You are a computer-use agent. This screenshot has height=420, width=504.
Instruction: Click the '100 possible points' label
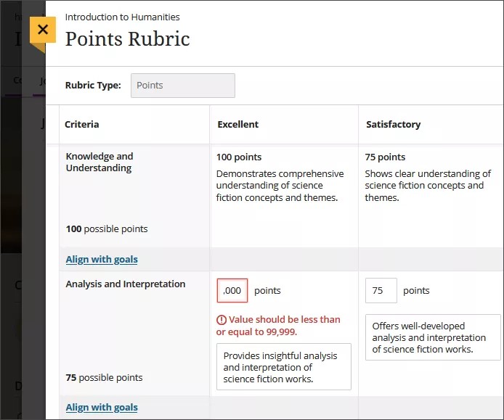(107, 229)
